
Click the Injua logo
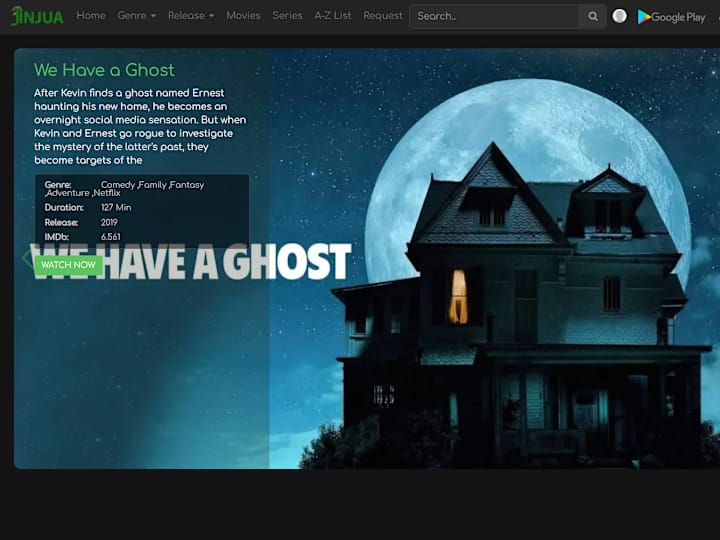pos(37,17)
